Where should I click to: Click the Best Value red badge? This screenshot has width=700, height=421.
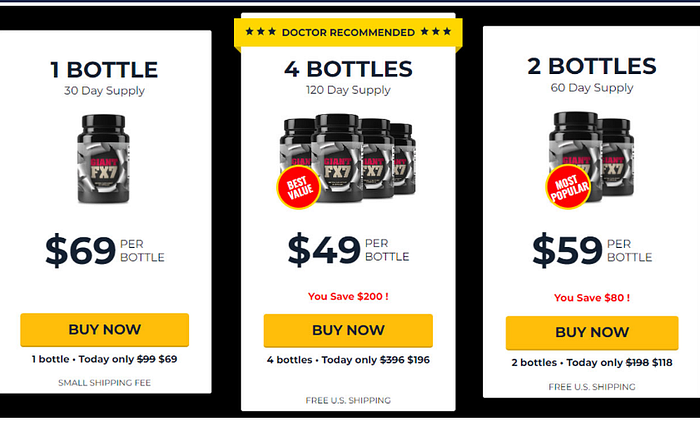pos(299,188)
